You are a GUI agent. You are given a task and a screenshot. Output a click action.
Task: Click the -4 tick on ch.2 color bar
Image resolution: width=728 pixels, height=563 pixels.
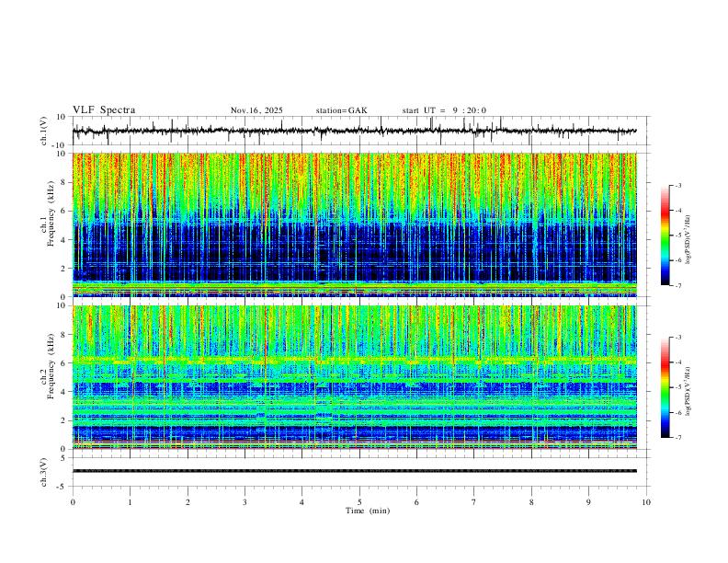point(677,362)
